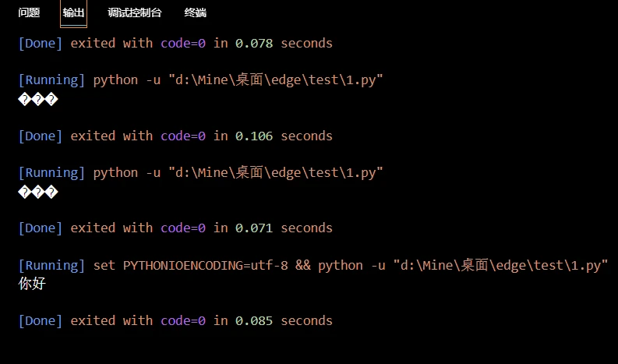Viewport: 618px width, 364px height.
Task: Open the file path below the 0.106 seconds line
Action: point(276,173)
